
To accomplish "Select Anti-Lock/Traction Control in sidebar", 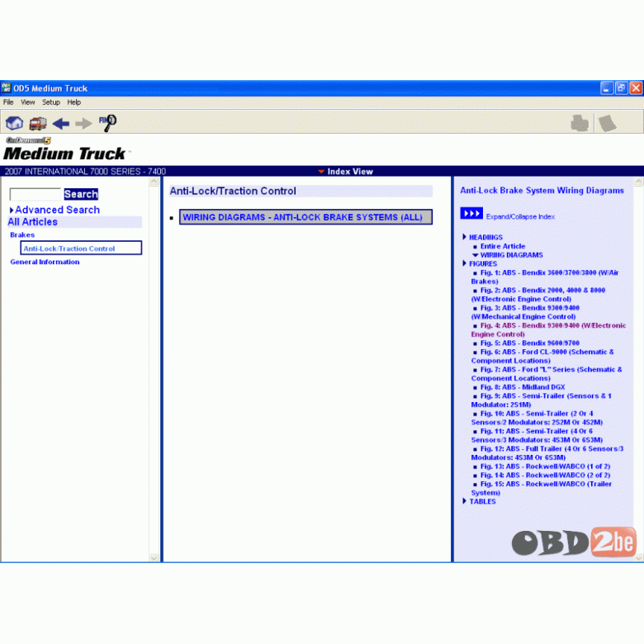I will tap(81, 248).
